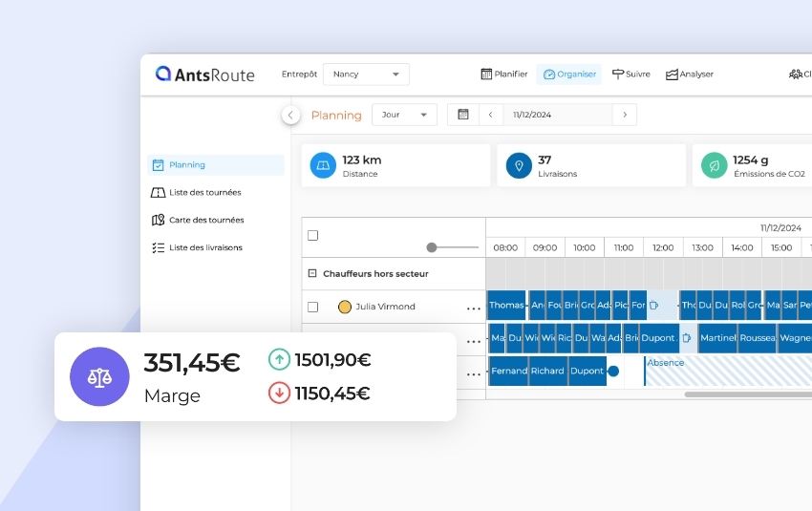Open three-dot menu for Julia Virmond

[x=473, y=308]
